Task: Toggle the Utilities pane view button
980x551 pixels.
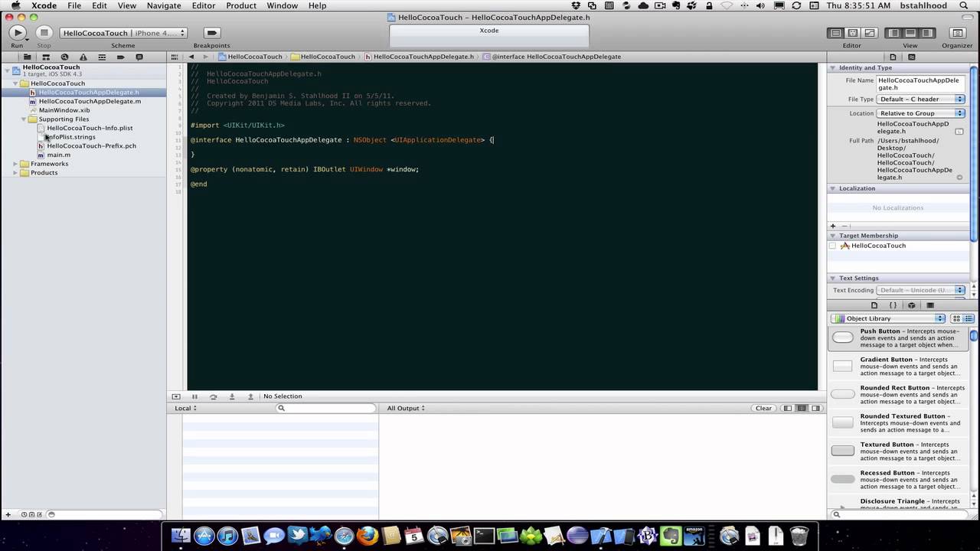Action: [x=927, y=33]
